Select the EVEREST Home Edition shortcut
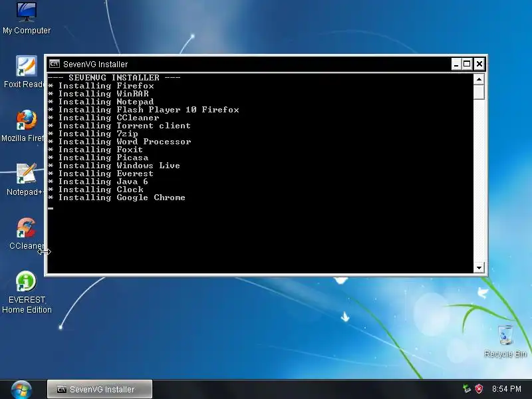 point(27,292)
